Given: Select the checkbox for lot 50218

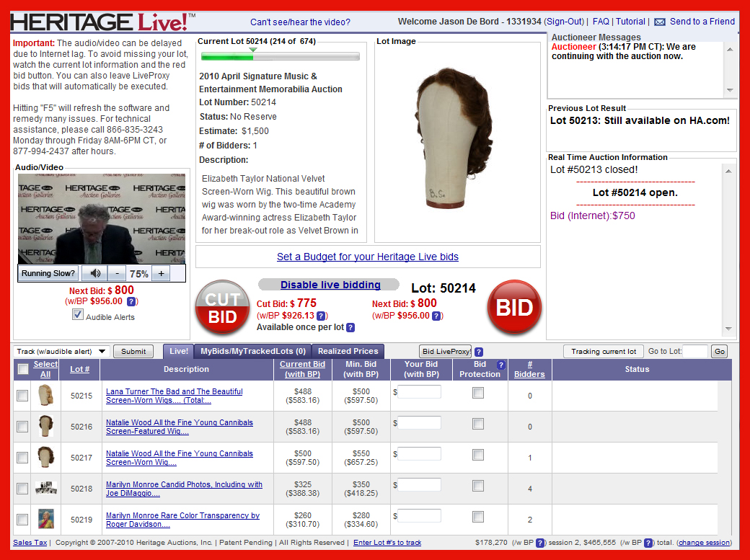Looking at the screenshot, I should click(x=22, y=488).
